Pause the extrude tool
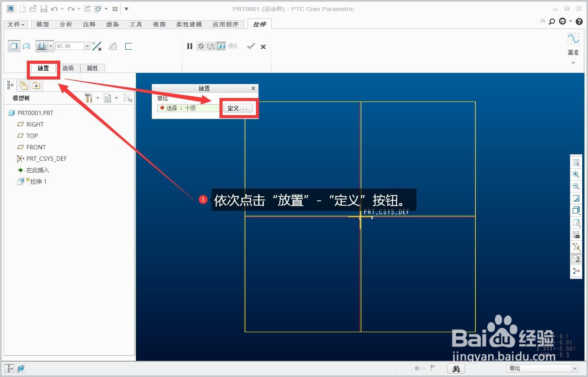This screenshot has width=588, height=377. (x=190, y=46)
